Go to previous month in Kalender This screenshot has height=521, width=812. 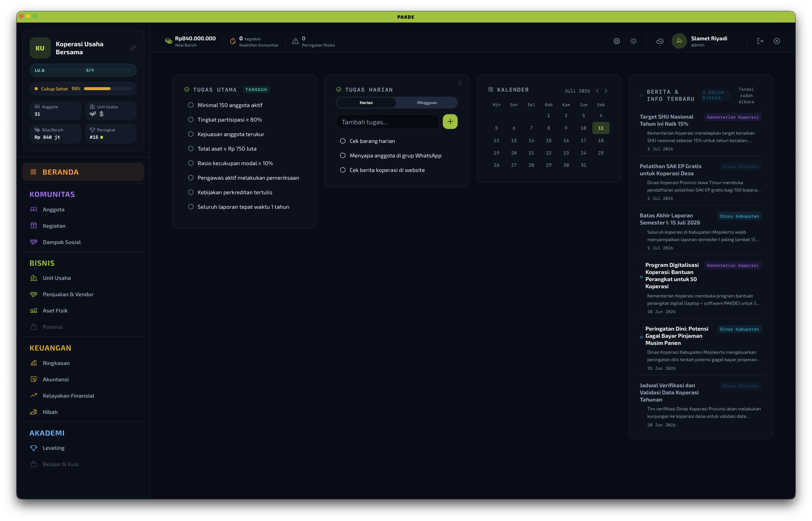point(597,91)
